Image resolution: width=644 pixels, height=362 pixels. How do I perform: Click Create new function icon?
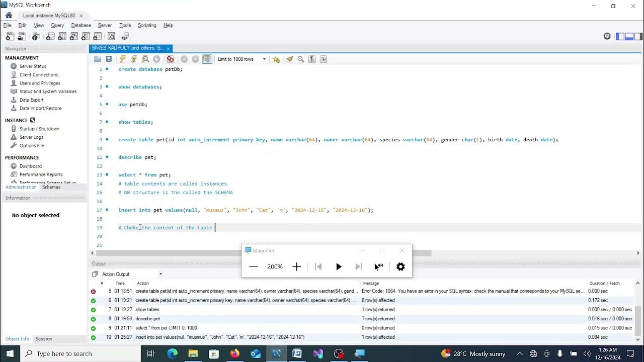(x=98, y=36)
